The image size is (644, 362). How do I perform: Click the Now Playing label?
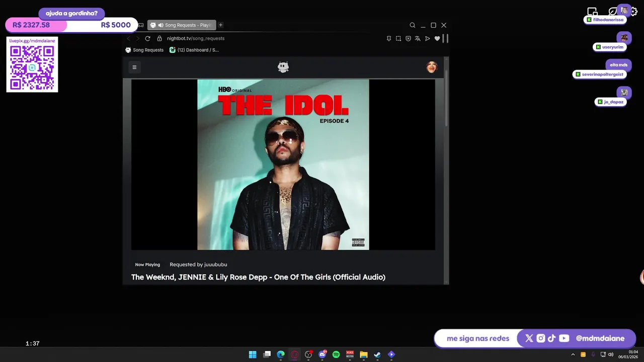[x=147, y=264]
